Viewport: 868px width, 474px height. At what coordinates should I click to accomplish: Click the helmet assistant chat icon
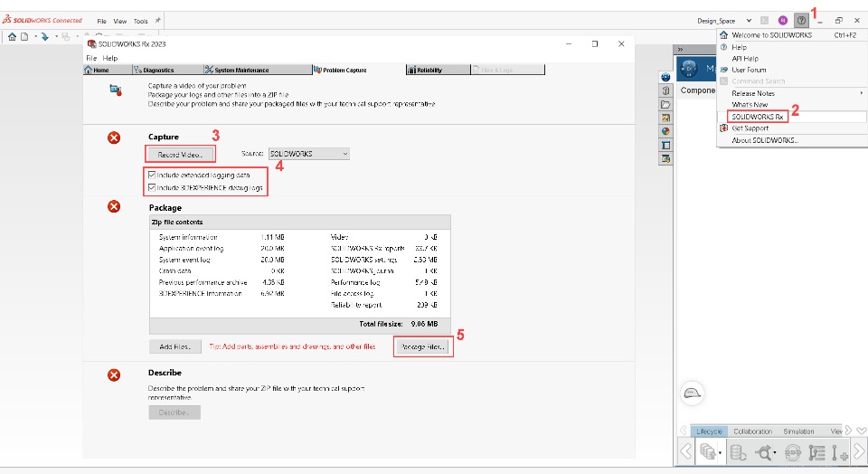692,393
